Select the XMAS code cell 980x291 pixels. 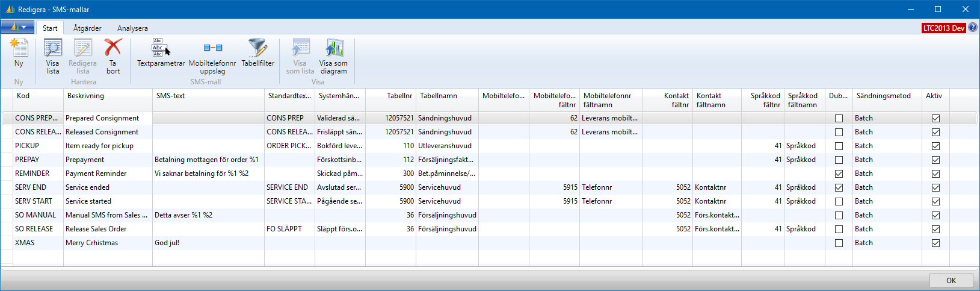[x=38, y=243]
